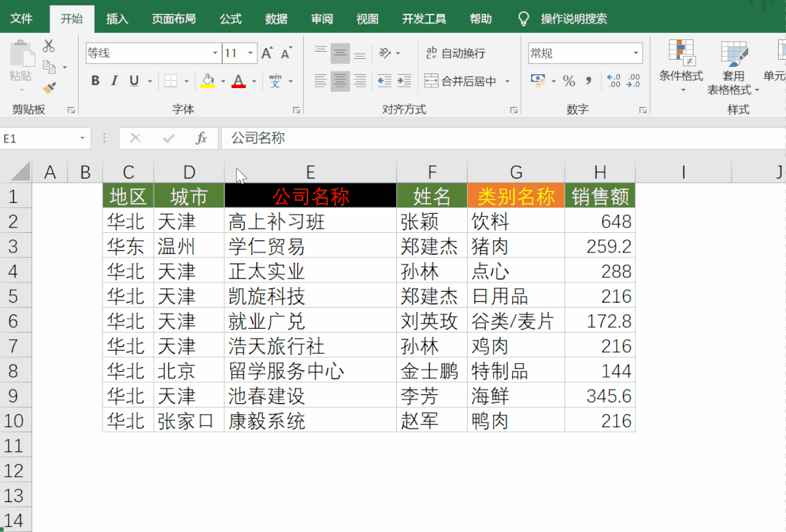The image size is (786, 532).
Task: Apply underline using the U icon
Action: click(x=133, y=80)
